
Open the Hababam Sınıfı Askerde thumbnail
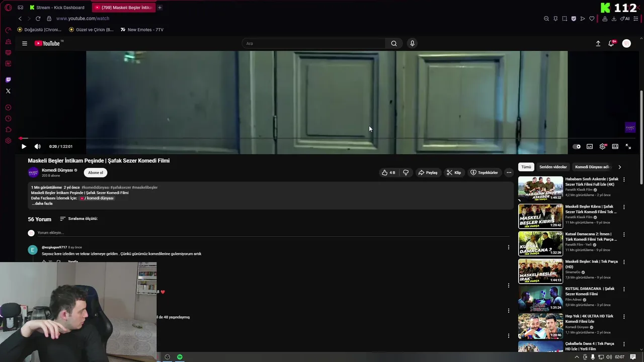pyautogui.click(x=541, y=189)
